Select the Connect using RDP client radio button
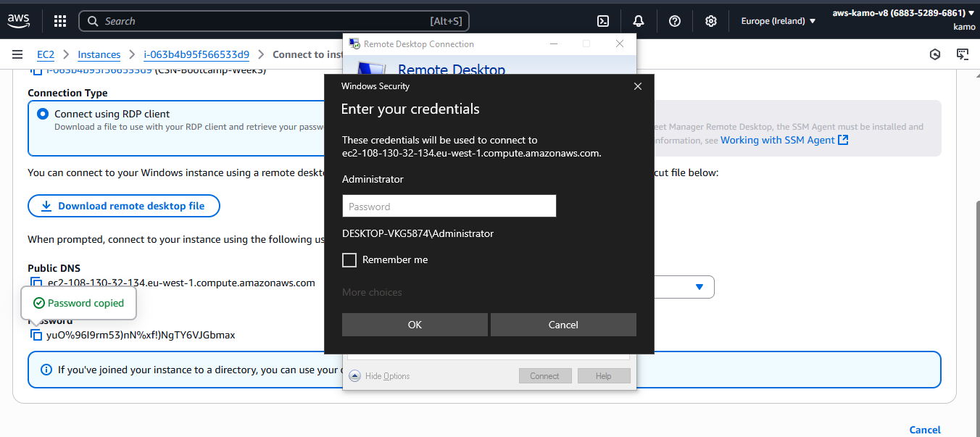 [x=41, y=113]
